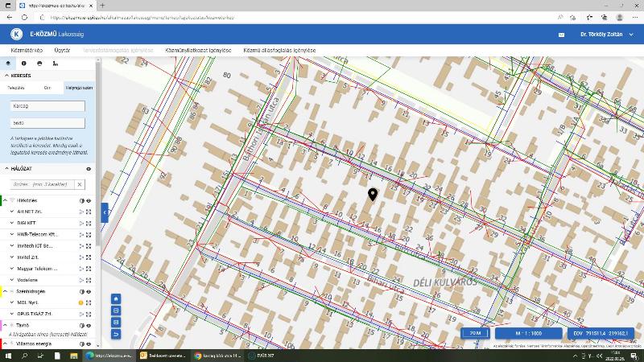Expand the Magyar Telekom row chevron
The width and height of the screenshot is (644, 362).
[12, 269]
